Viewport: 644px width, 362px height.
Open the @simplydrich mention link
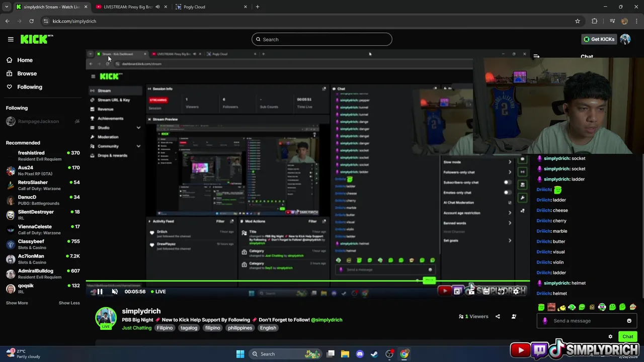327,320
